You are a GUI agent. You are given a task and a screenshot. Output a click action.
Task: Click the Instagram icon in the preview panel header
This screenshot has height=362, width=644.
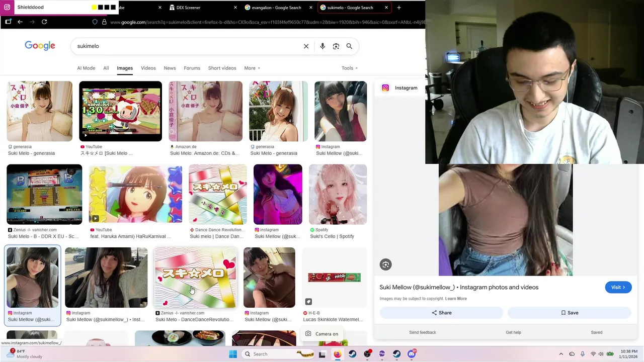pyautogui.click(x=385, y=87)
